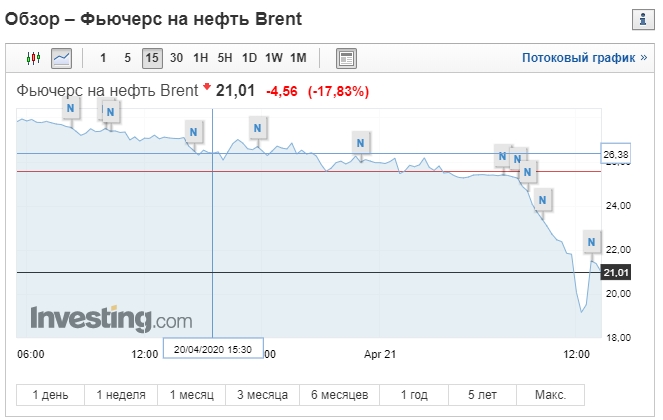The image size is (663, 420).
Task: Click the 21,01 current price axis label
Action: 617,273
